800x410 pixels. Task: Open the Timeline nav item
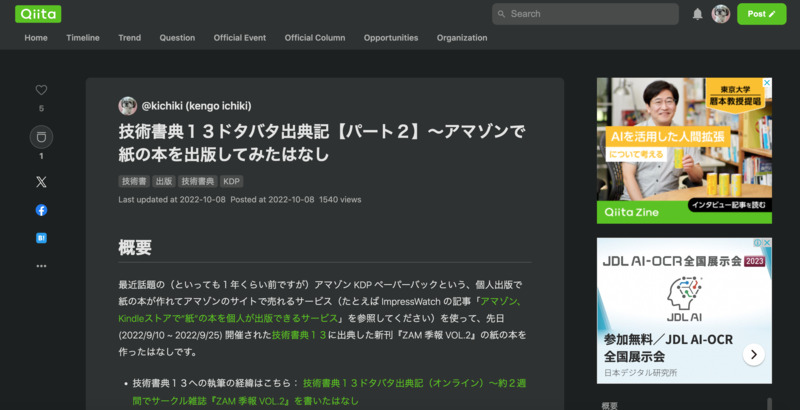83,38
